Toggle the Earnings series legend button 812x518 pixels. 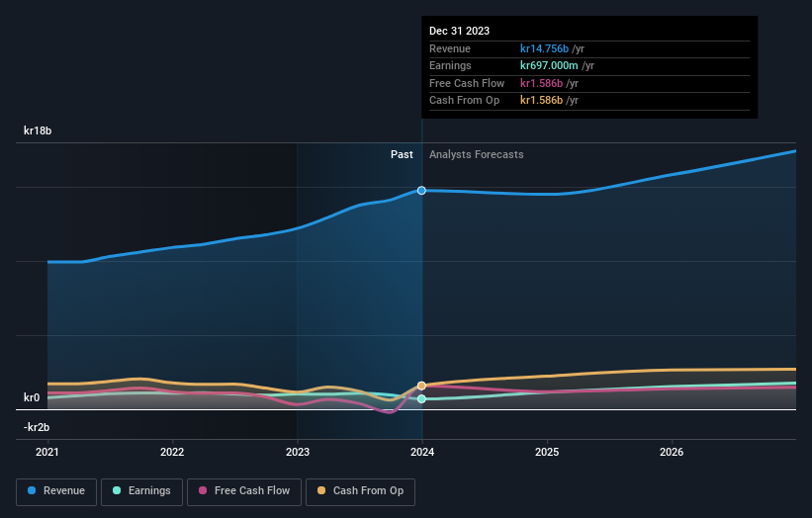(141, 491)
